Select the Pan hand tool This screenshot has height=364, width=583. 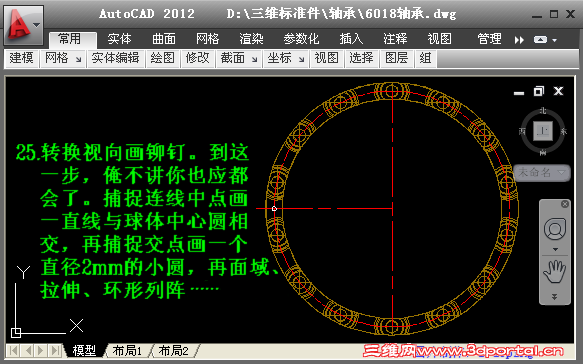(x=555, y=272)
